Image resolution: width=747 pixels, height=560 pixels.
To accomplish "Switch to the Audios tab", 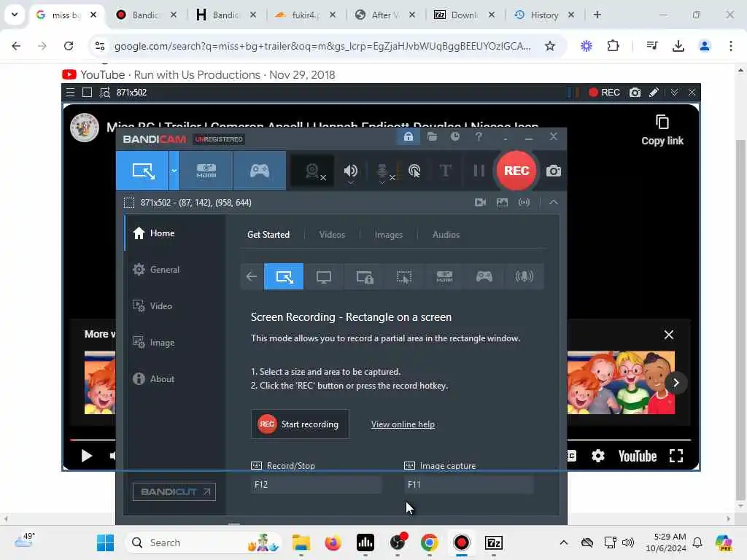I will pyautogui.click(x=446, y=235).
